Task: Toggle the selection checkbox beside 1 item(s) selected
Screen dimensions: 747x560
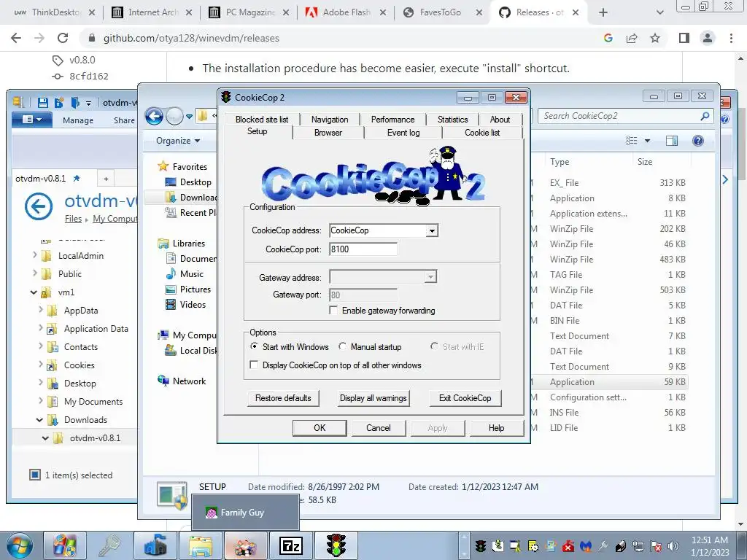Action: tap(35, 475)
